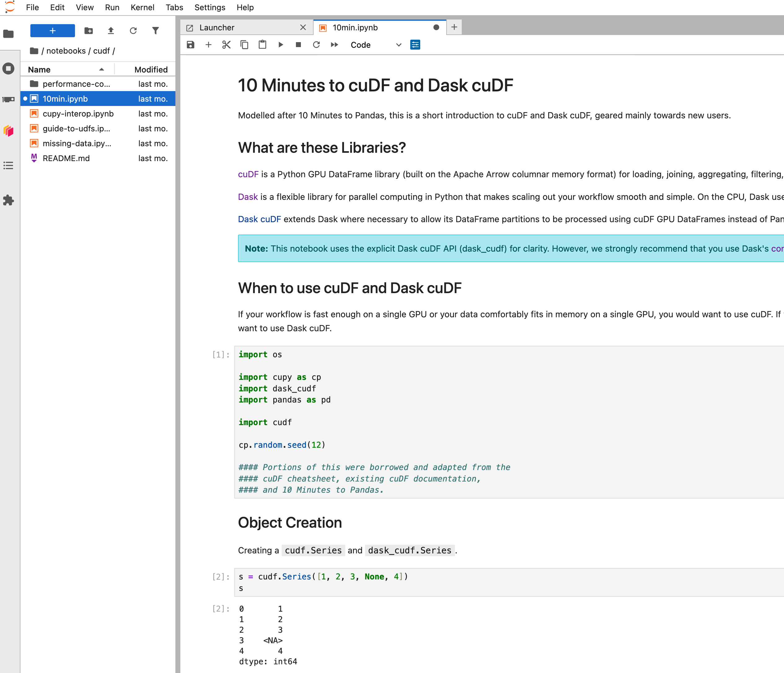Restart kernel and run all cells
The image size is (784, 673).
point(334,45)
